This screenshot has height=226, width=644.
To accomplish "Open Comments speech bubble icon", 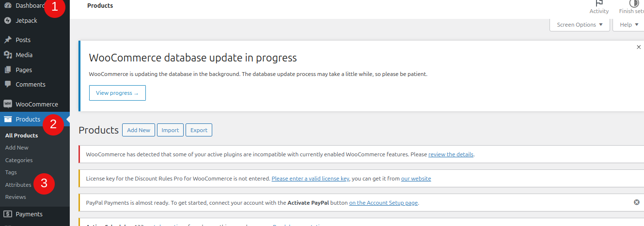I will coord(8,84).
